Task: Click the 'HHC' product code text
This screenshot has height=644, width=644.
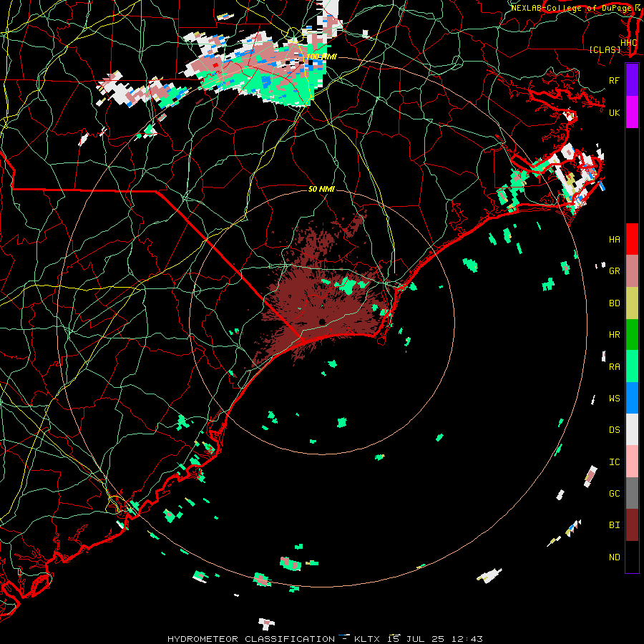Action: 628,43
